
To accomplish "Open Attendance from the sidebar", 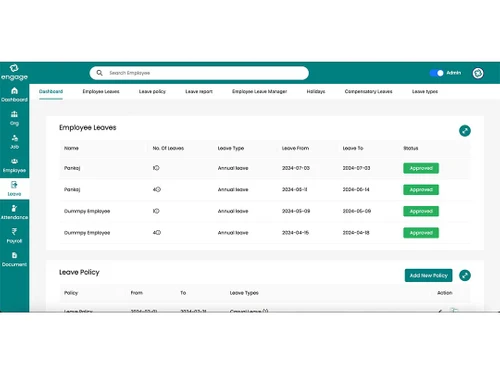I will click(14, 213).
